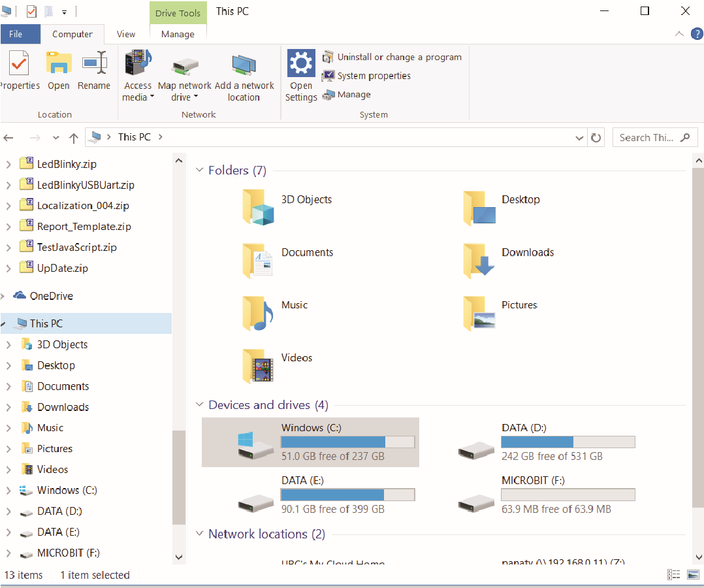Select DATA (D:) in navigation tree
This screenshot has width=704, height=588.
point(59,511)
